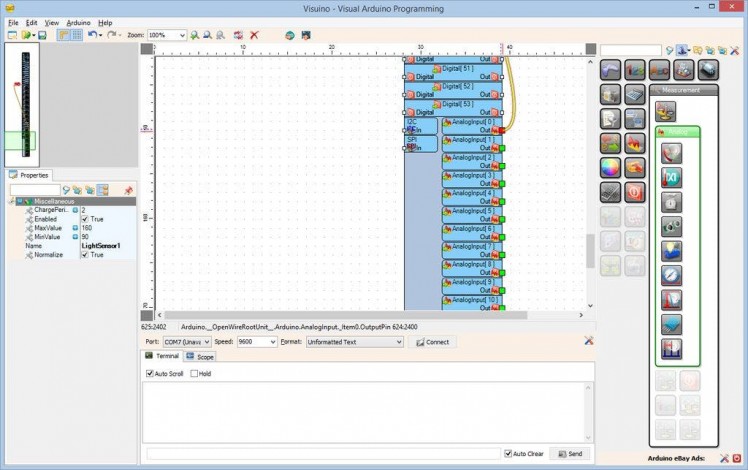Open the keyboard-like gray palette category
This screenshot has height=470, width=748.
[x=610, y=192]
